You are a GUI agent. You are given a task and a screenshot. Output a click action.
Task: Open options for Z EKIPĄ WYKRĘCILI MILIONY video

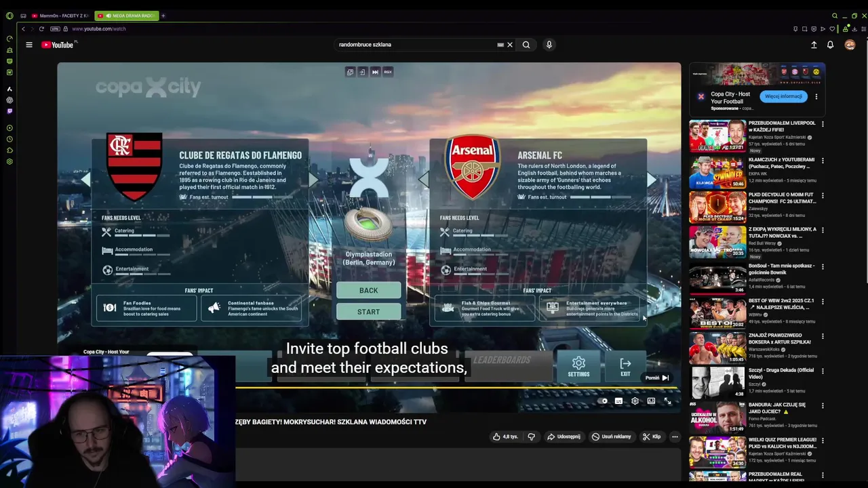point(823,231)
